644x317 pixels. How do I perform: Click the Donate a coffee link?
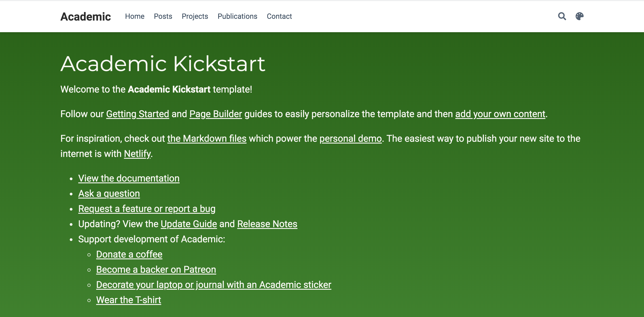(x=129, y=254)
